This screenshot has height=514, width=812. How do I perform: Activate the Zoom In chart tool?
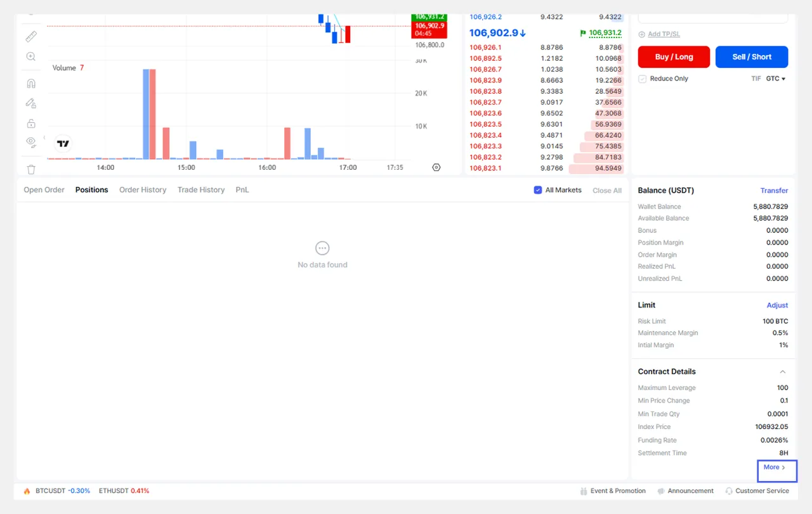(x=31, y=57)
